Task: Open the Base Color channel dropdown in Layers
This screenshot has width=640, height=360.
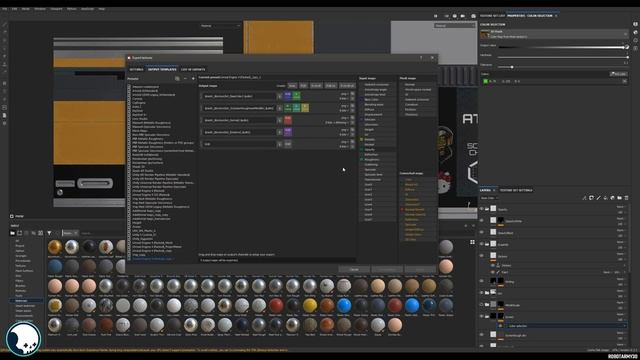Action: (489, 198)
